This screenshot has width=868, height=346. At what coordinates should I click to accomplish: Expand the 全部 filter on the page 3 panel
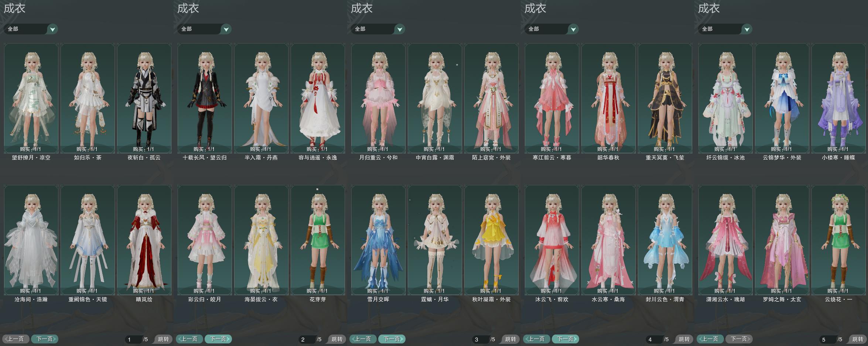378,29
